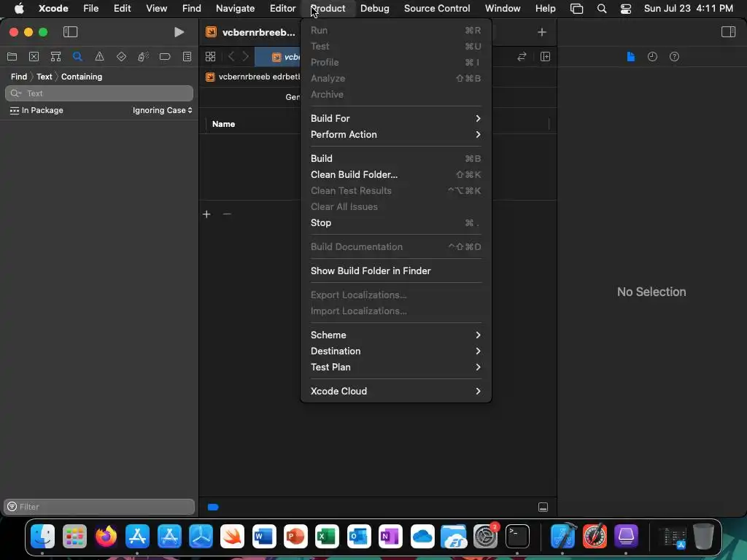Viewport: 747px width, 560px height.
Task: Go forward with the editor right chevron
Action: (x=245, y=57)
